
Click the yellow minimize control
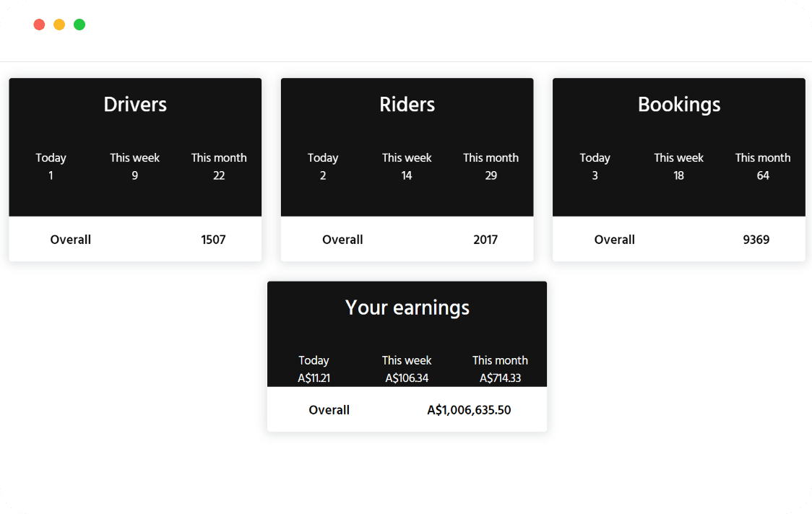click(59, 24)
